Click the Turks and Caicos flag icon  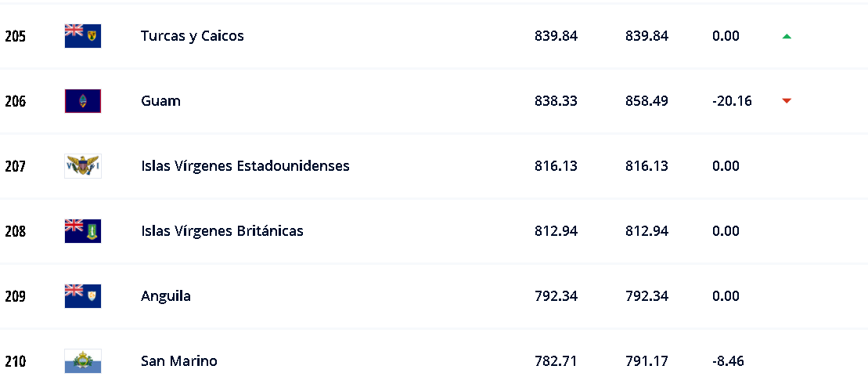82,36
